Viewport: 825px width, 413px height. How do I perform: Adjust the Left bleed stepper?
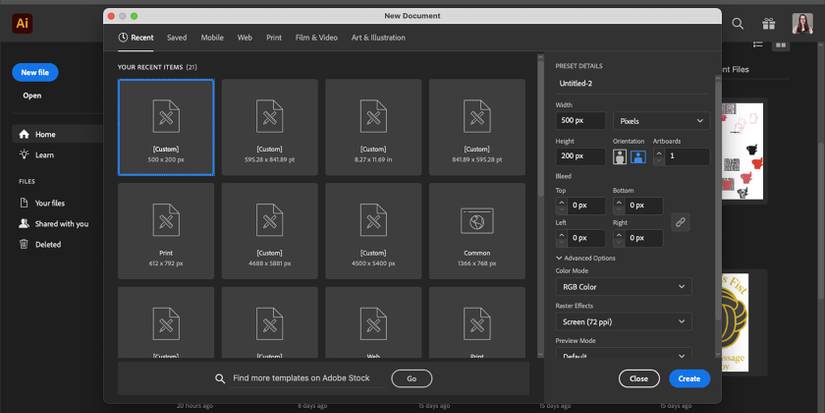coord(561,238)
